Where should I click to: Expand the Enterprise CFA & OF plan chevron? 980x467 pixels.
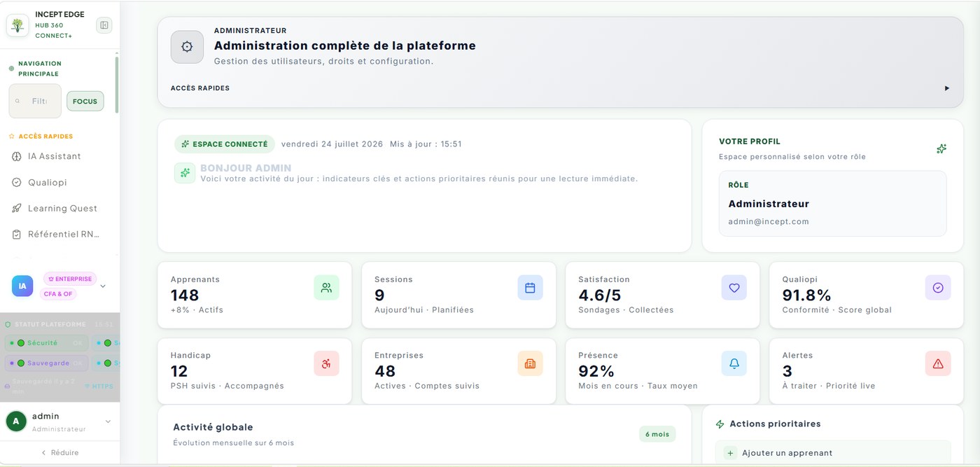click(x=103, y=286)
